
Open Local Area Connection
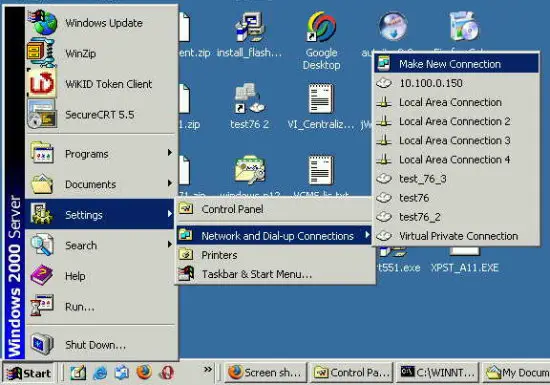tap(456, 102)
